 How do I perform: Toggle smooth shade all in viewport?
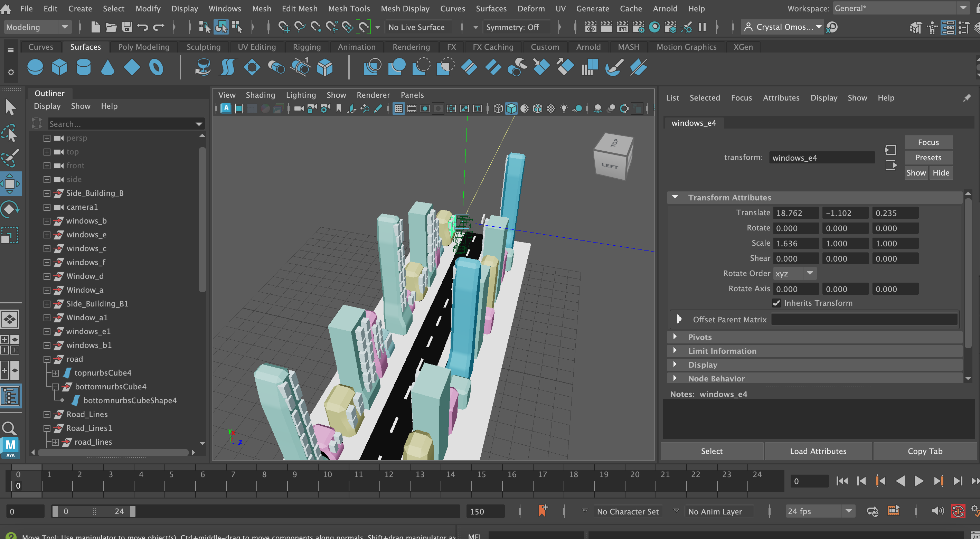pos(511,109)
